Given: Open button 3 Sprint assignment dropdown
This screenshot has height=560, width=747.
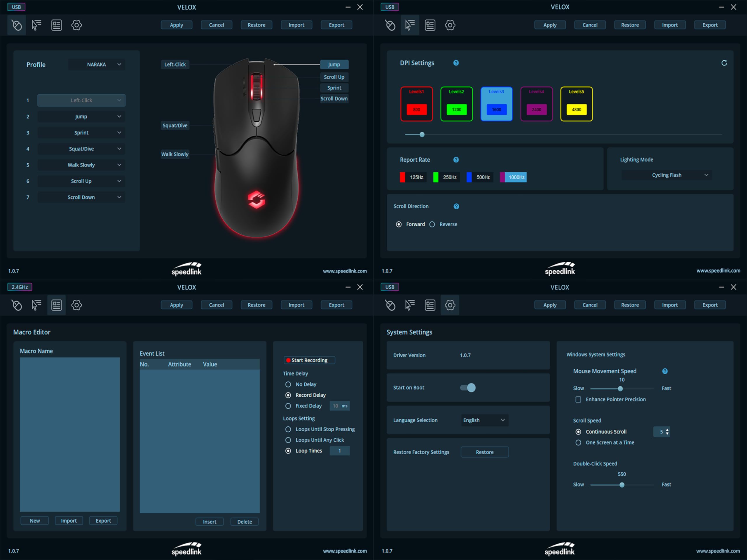Looking at the screenshot, I should coord(81,133).
